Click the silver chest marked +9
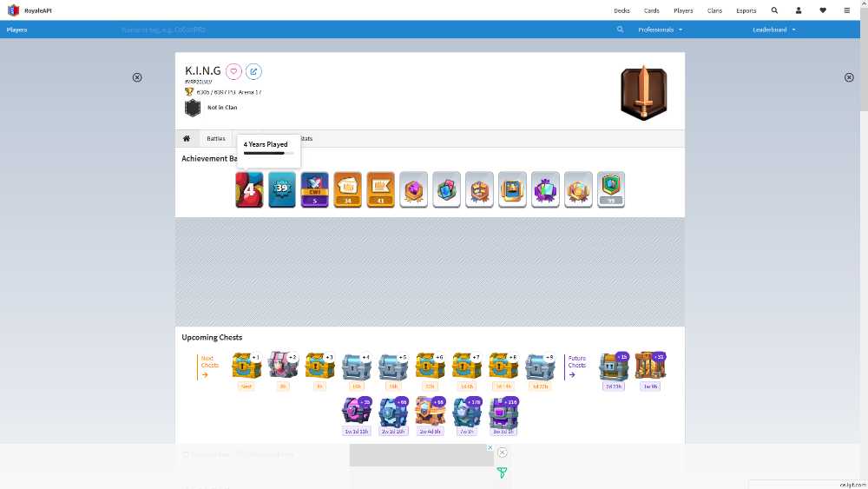Viewport: 868px width, 489px height. point(540,366)
